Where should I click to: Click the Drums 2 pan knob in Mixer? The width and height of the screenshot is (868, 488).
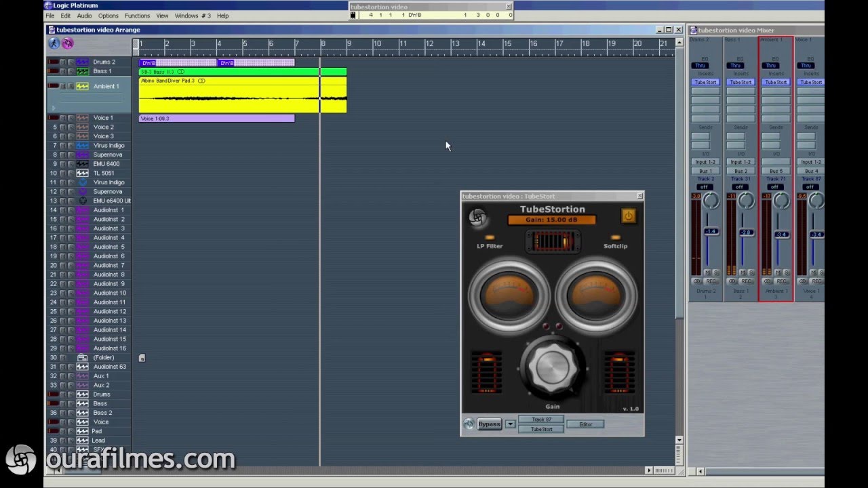[711, 201]
